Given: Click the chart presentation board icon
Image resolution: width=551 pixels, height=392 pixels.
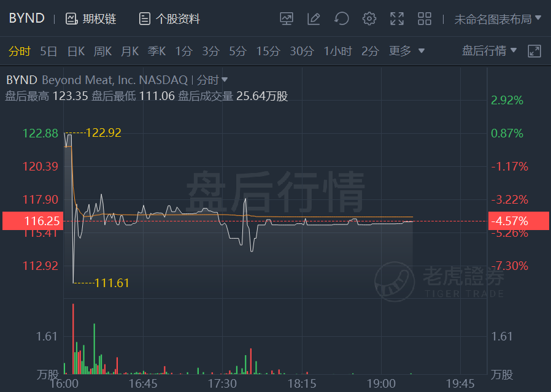Looking at the screenshot, I should (287, 18).
